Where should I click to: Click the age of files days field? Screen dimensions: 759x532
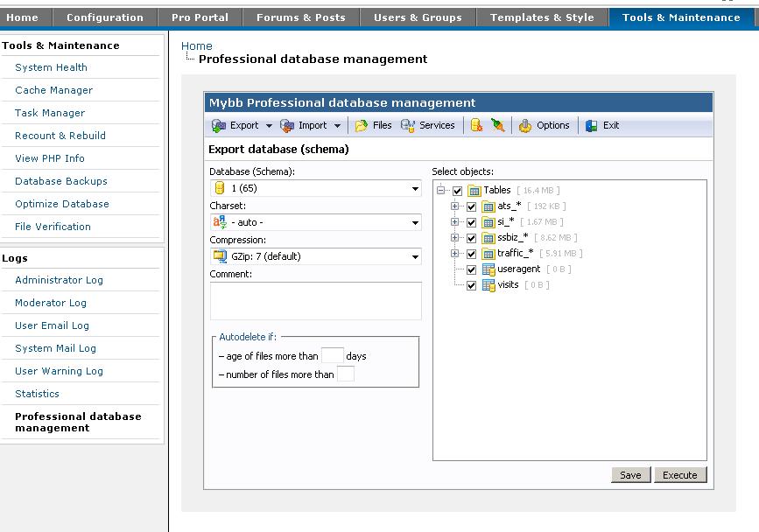coord(332,355)
